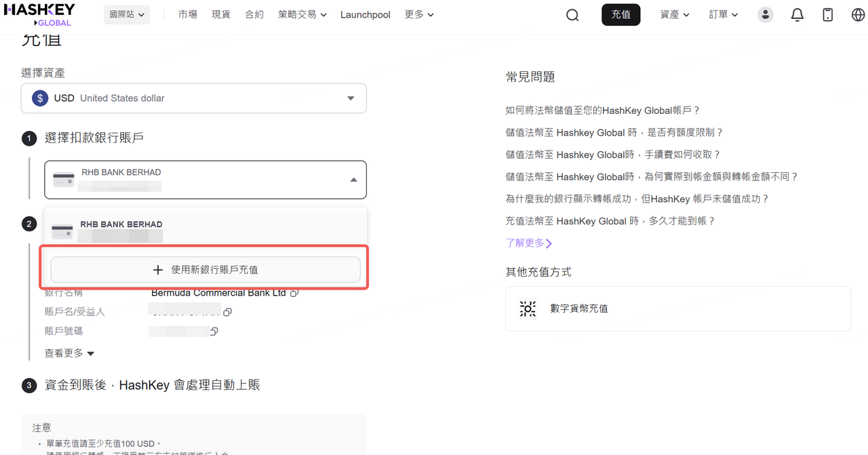The image size is (868, 455).
Task: Select 數字貨幣充值 deposit method card
Action: pos(677,309)
